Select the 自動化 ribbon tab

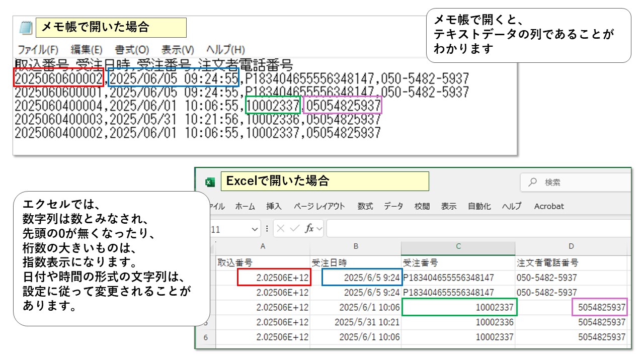(479, 206)
